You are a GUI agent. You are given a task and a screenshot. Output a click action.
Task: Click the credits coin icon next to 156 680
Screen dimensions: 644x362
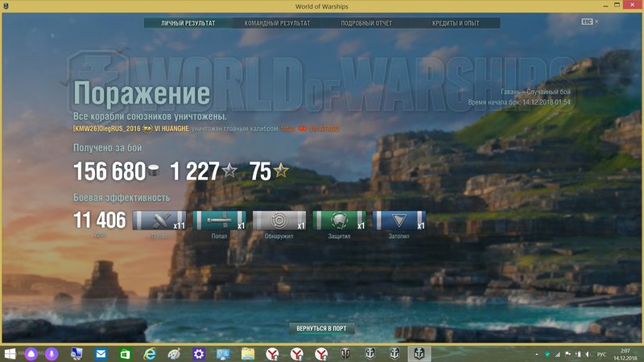click(x=154, y=170)
